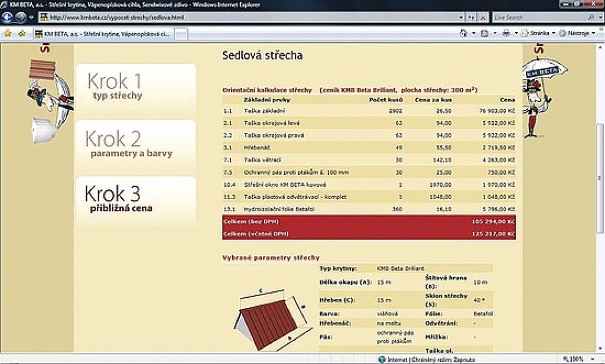Image resolution: width=605 pixels, height=364 pixels.
Task: Open the search provider options dropdown
Action: (x=599, y=17)
